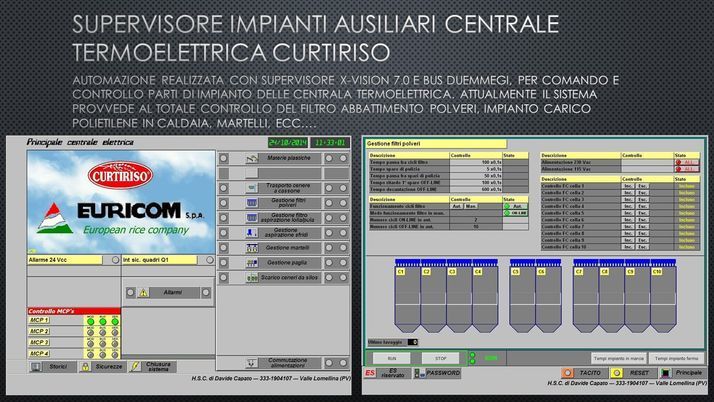Viewport: 714px width, 402px height.
Task: Open the Scarico ceneri da silos icon
Action: (x=252, y=278)
